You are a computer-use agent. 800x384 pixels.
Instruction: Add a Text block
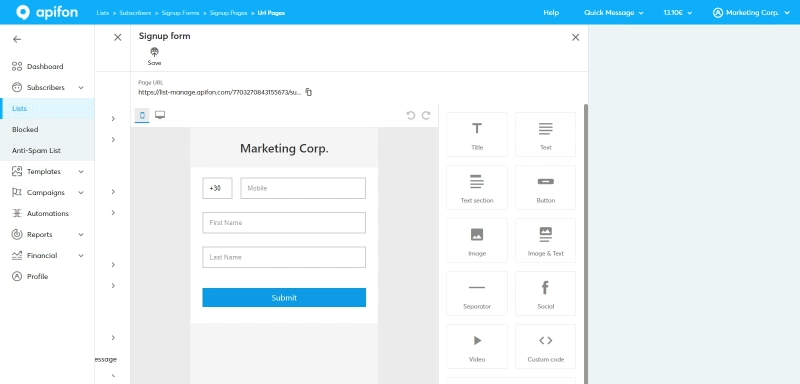tap(545, 135)
